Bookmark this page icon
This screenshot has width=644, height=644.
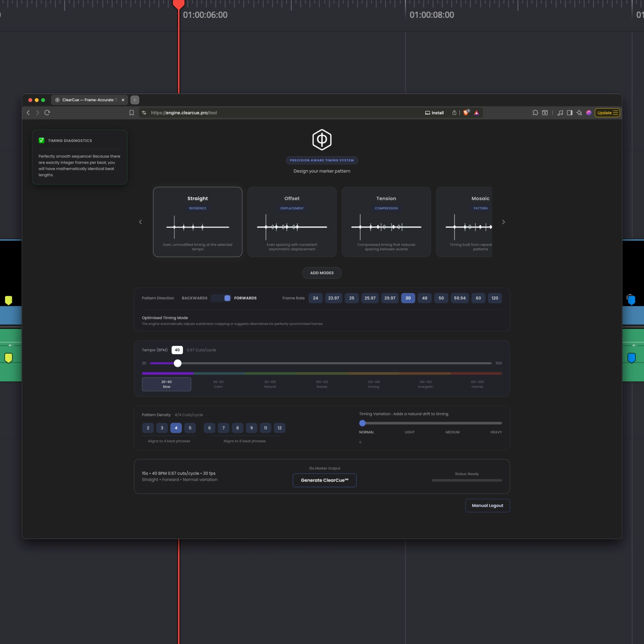(x=132, y=113)
